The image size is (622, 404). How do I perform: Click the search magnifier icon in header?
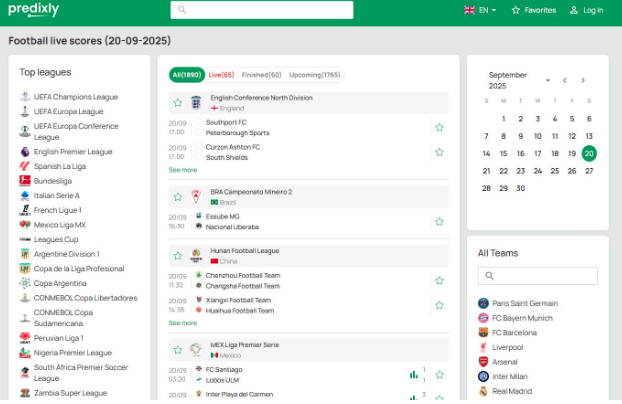click(182, 10)
